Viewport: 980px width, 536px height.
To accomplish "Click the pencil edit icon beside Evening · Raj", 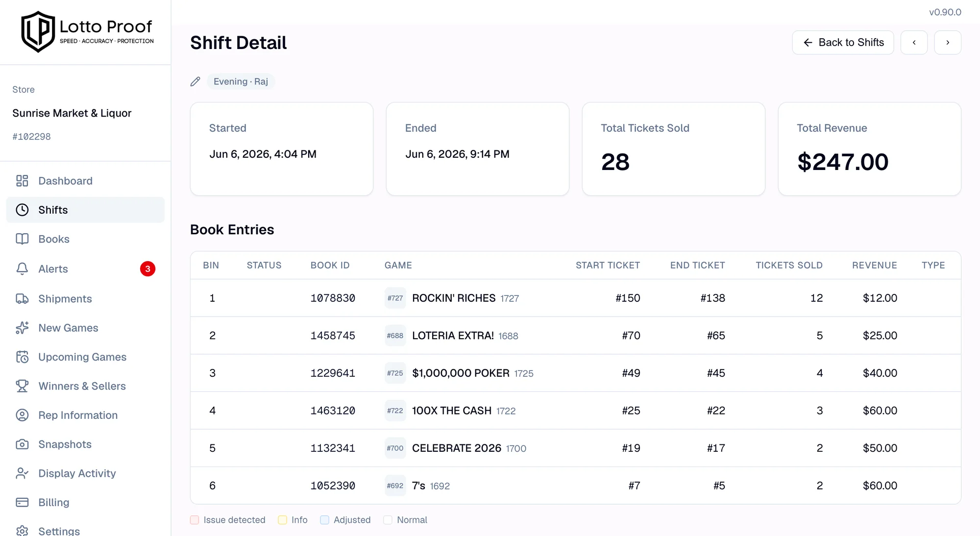I will 195,81.
